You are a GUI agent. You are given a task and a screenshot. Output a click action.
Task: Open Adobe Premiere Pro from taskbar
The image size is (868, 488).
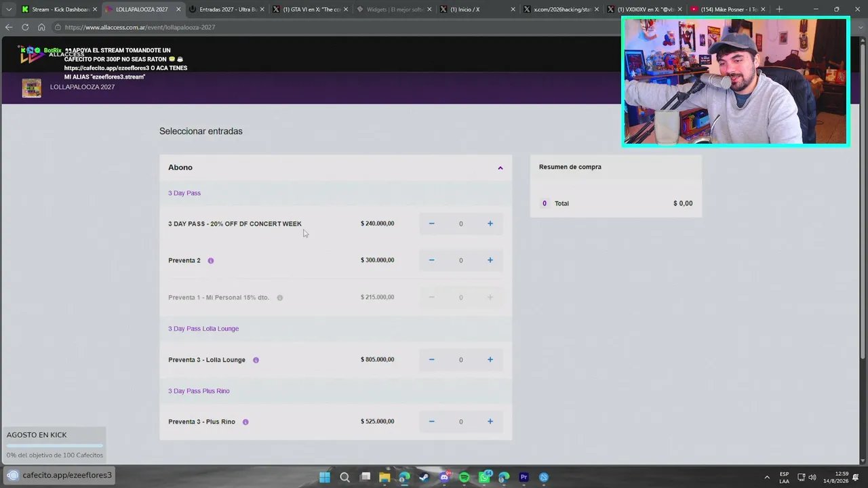tap(524, 477)
